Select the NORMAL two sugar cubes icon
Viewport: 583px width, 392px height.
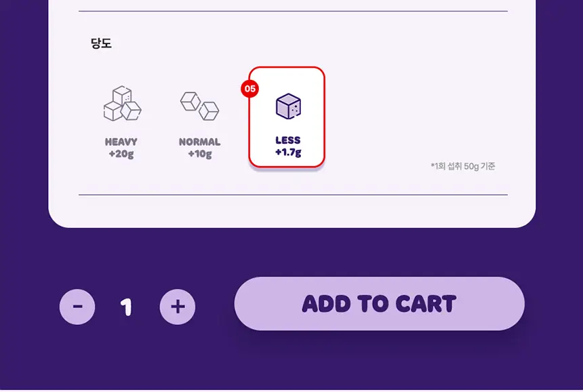200,106
